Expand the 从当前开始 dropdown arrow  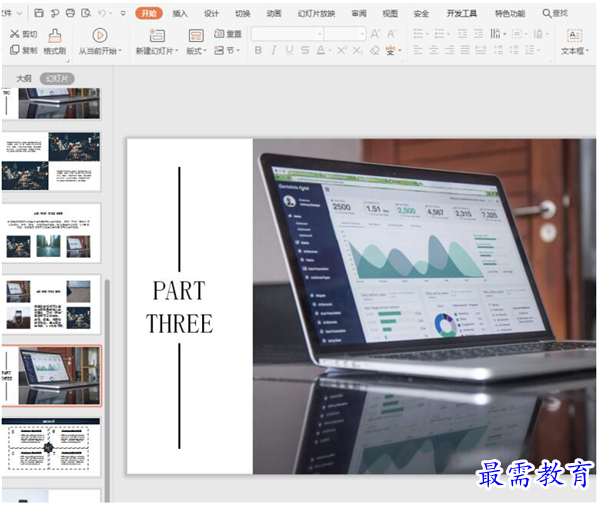pyautogui.click(x=120, y=51)
